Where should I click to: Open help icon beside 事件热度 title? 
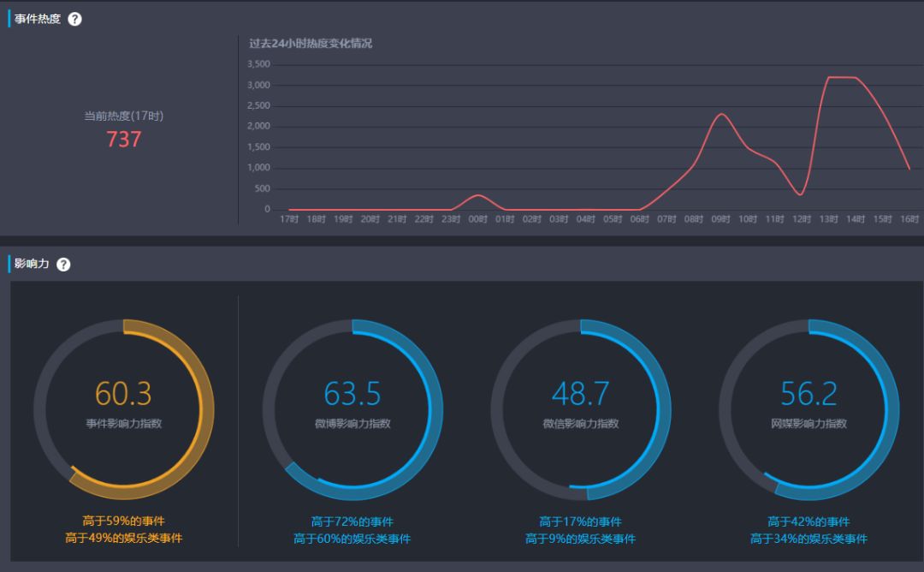click(74, 19)
